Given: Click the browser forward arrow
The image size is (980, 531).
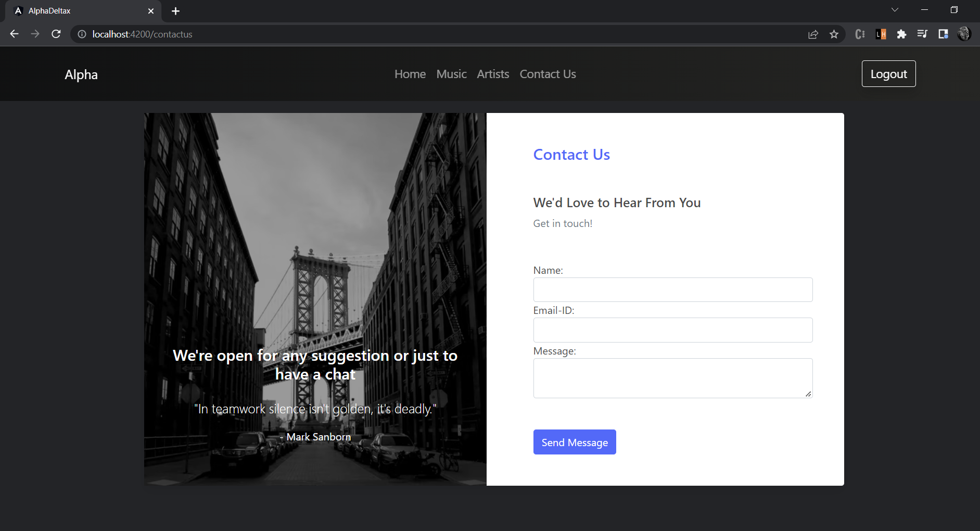Looking at the screenshot, I should click(x=35, y=34).
